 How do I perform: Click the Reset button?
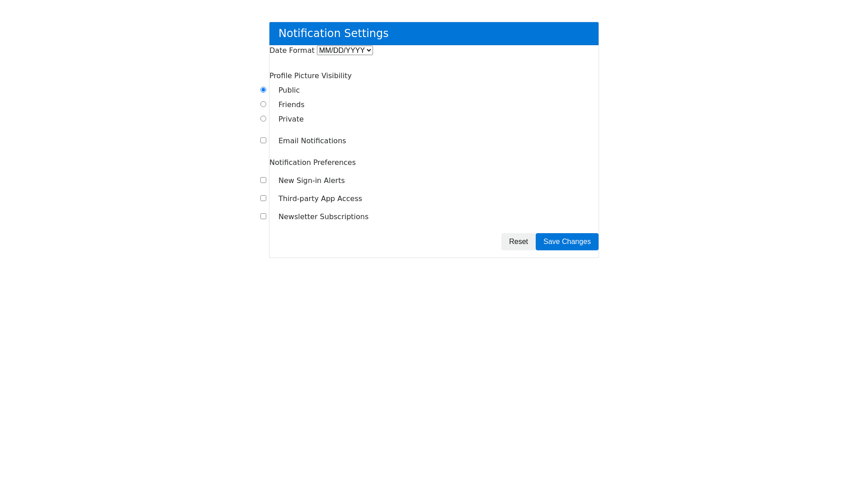(518, 242)
